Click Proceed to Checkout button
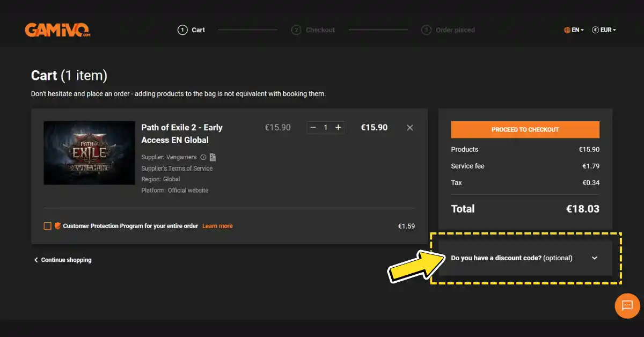644x337 pixels. 525,129
